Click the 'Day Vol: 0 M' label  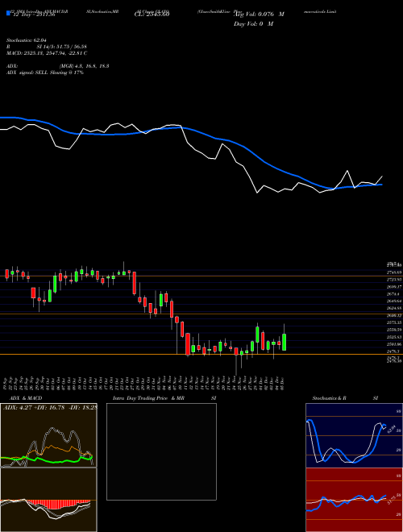point(253,23)
